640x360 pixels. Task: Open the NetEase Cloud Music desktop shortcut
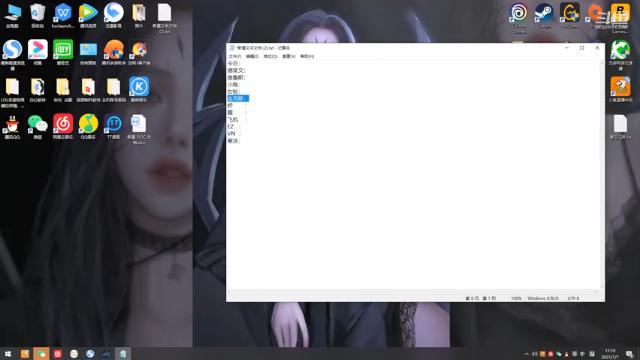click(x=63, y=127)
